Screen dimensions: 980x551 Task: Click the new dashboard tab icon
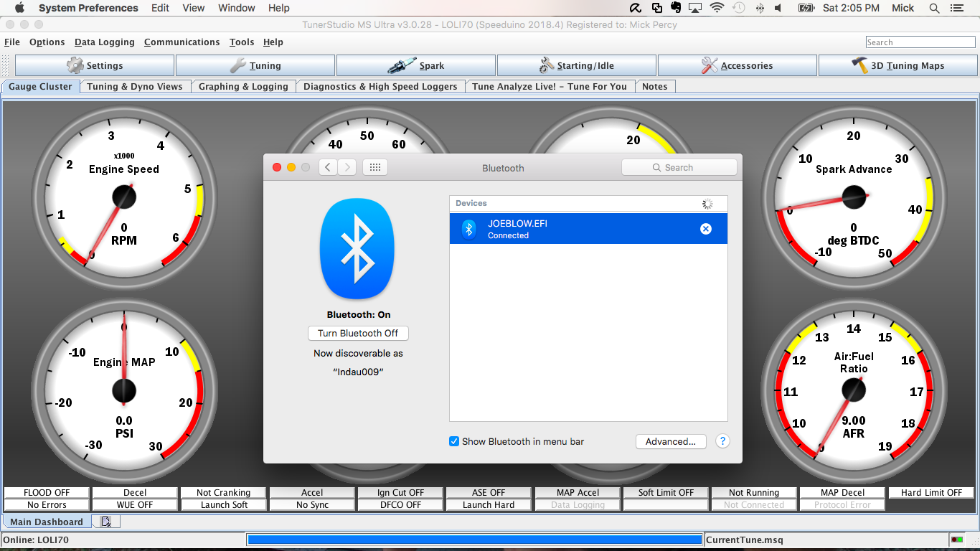point(105,522)
